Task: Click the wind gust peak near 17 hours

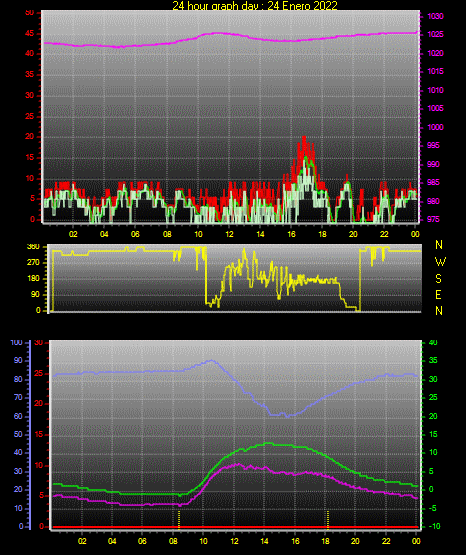Action: click(x=304, y=138)
